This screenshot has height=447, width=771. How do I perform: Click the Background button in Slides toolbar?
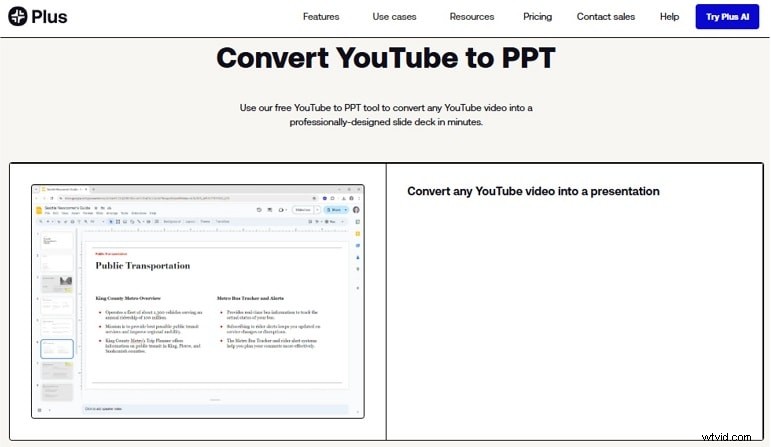172,221
